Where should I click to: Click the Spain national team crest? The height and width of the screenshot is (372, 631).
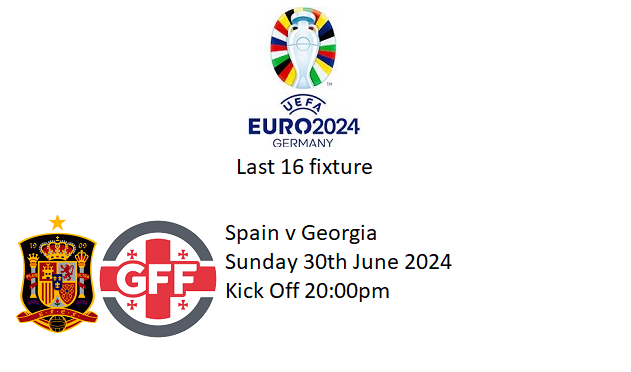coord(57,274)
